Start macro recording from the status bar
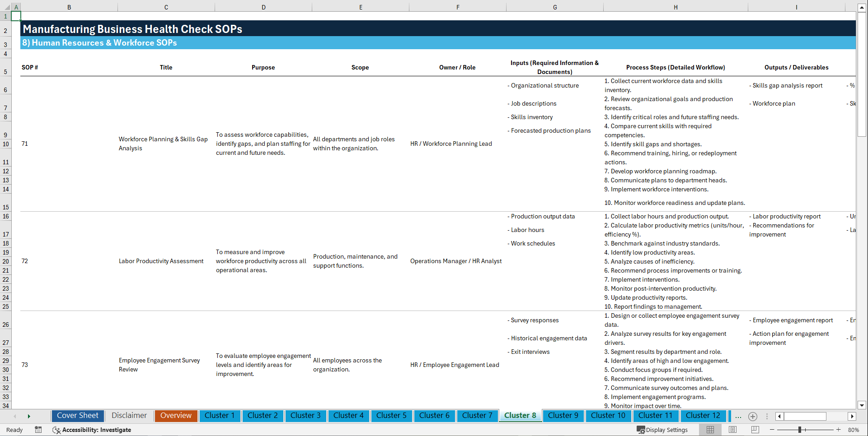Image resolution: width=868 pixels, height=436 pixels. pos(38,430)
